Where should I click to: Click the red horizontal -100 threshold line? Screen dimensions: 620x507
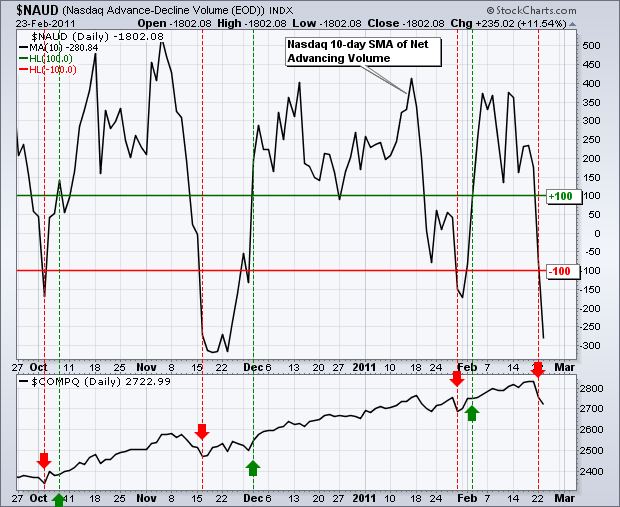(x=281, y=271)
